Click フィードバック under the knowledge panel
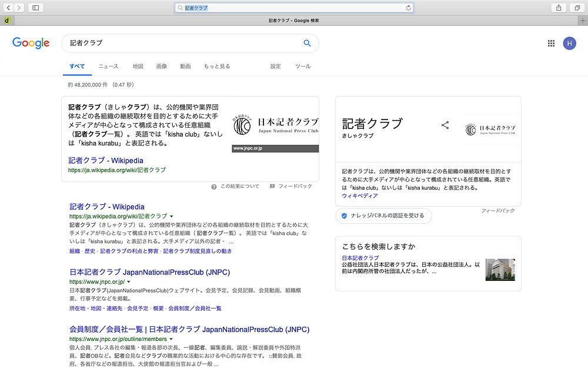 pos(497,211)
